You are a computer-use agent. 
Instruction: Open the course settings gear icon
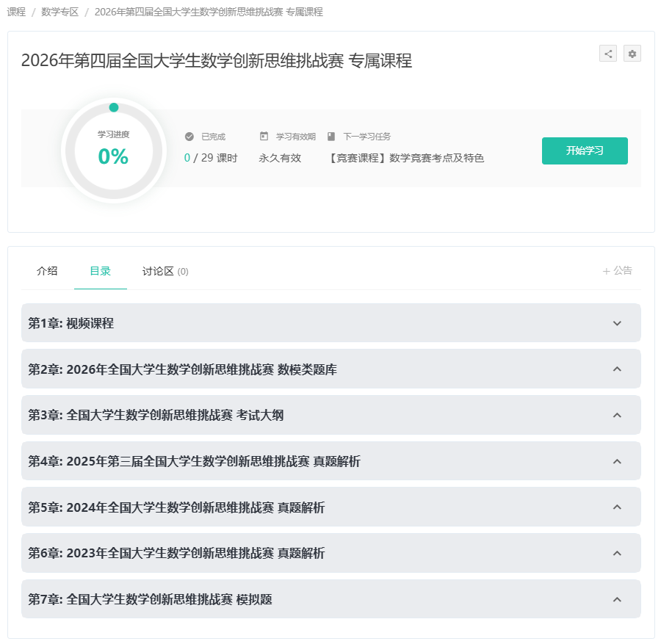(x=632, y=54)
